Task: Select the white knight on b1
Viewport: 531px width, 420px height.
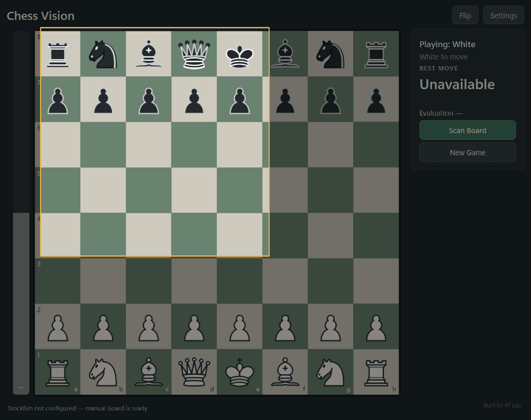Action: click(x=103, y=372)
